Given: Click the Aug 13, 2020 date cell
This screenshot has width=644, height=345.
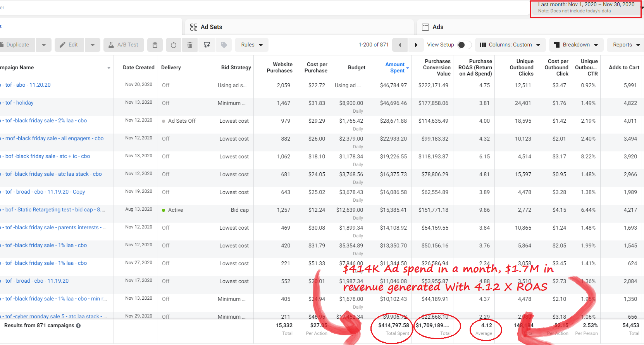Looking at the screenshot, I should 139,209.
